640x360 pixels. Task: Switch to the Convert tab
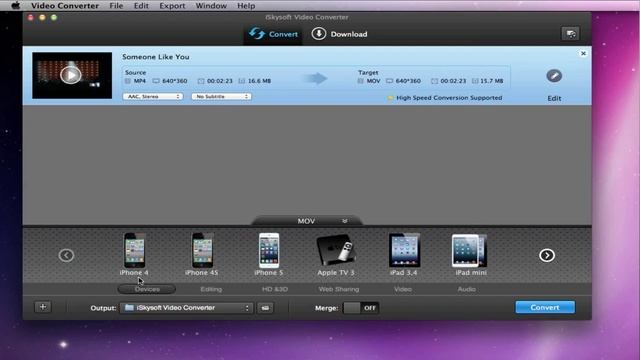[x=273, y=34]
